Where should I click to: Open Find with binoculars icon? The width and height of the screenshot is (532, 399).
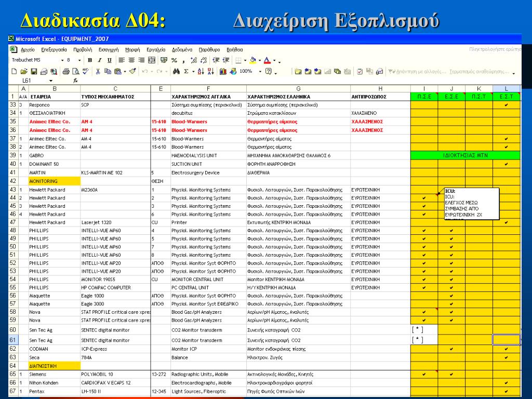coord(176,71)
